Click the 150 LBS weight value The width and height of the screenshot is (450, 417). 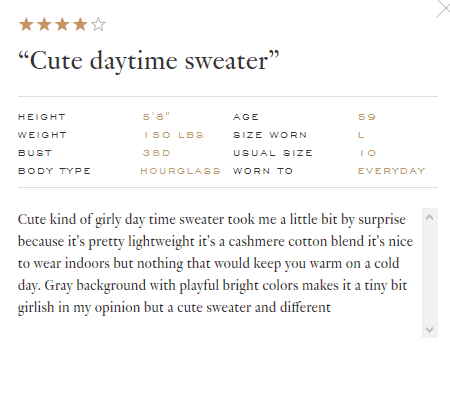(x=173, y=135)
